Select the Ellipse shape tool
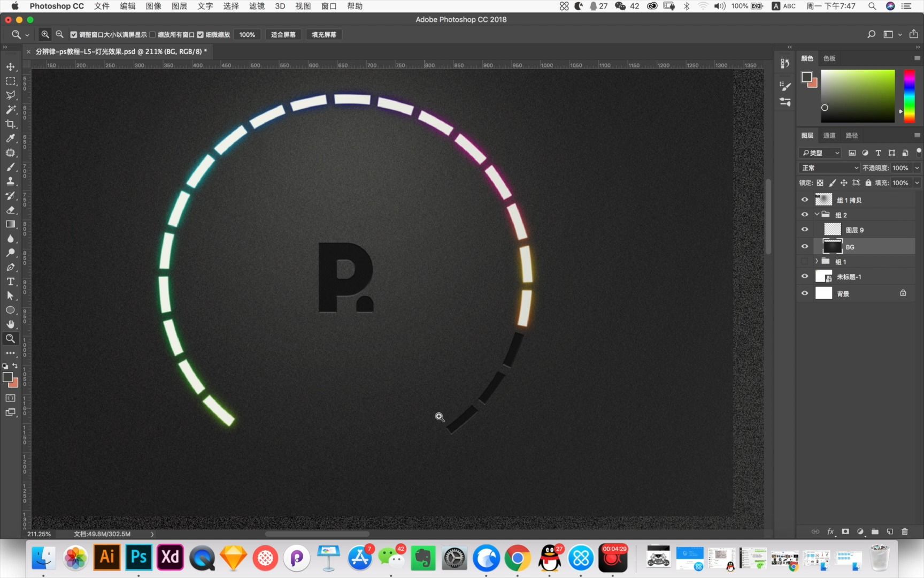The width and height of the screenshot is (924, 578). pyautogui.click(x=10, y=310)
